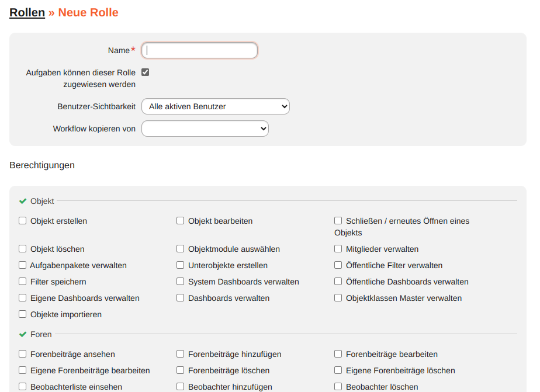Enable the Objekt erstellen permission

coord(22,220)
